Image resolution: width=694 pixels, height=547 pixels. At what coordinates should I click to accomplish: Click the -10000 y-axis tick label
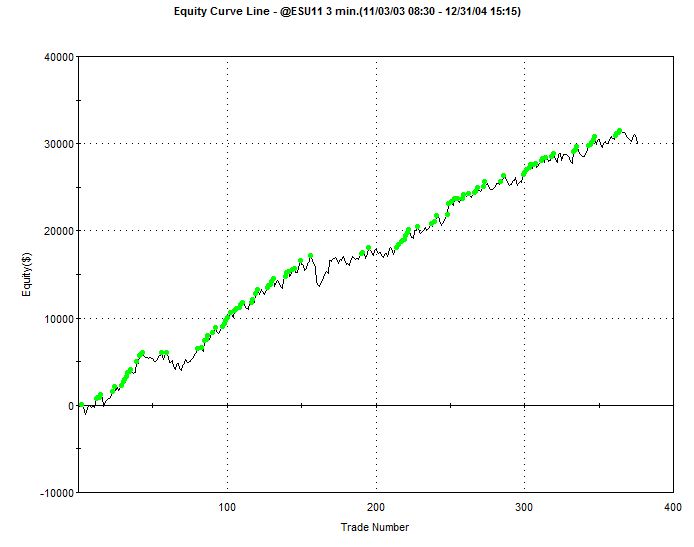click(x=54, y=493)
